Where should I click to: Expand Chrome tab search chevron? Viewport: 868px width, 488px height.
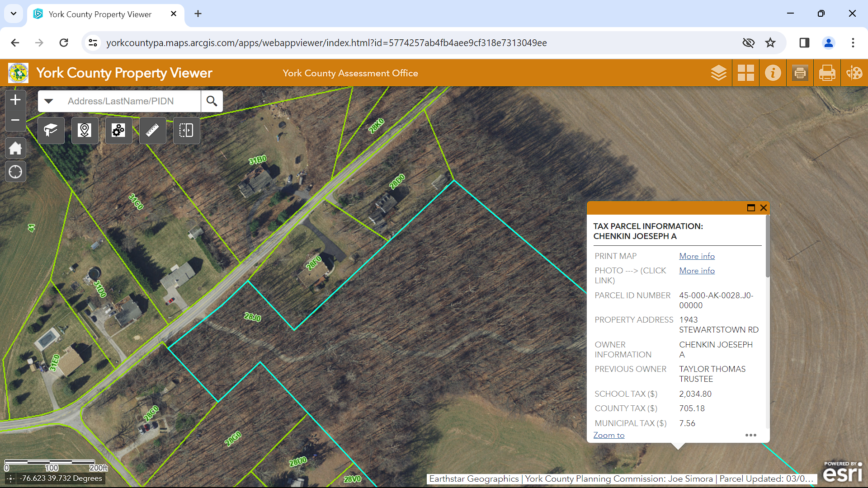(x=14, y=14)
